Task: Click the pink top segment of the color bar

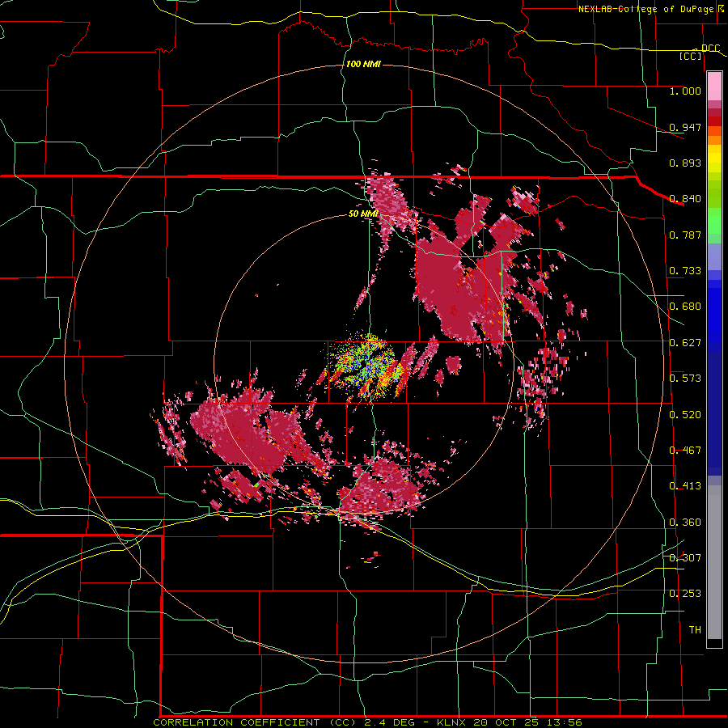Action: [x=714, y=87]
